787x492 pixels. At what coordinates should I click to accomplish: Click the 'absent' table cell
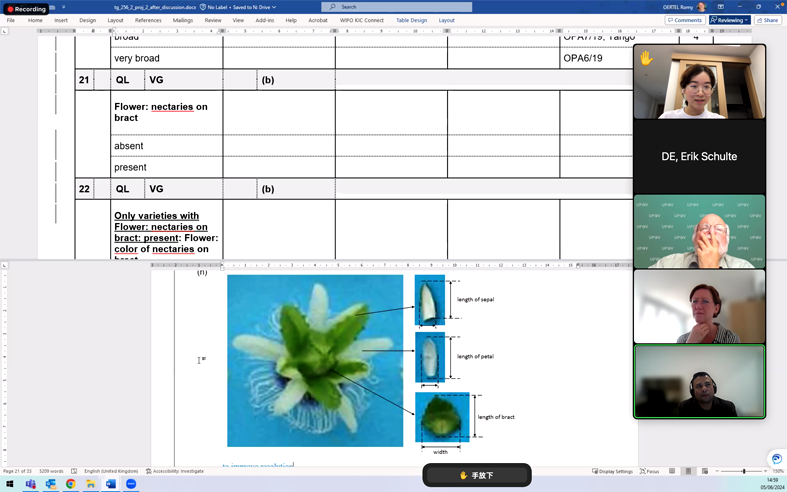167,146
